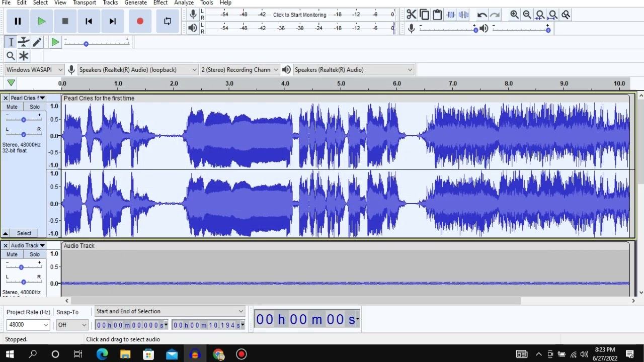Click Select button on Pearl Cries track

pyautogui.click(x=24, y=233)
